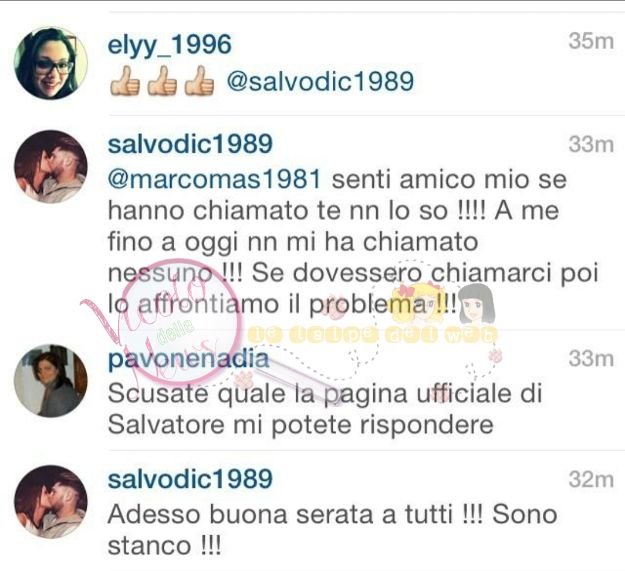Tap the pavonenadia username
This screenshot has height=571, width=625.
189,359
